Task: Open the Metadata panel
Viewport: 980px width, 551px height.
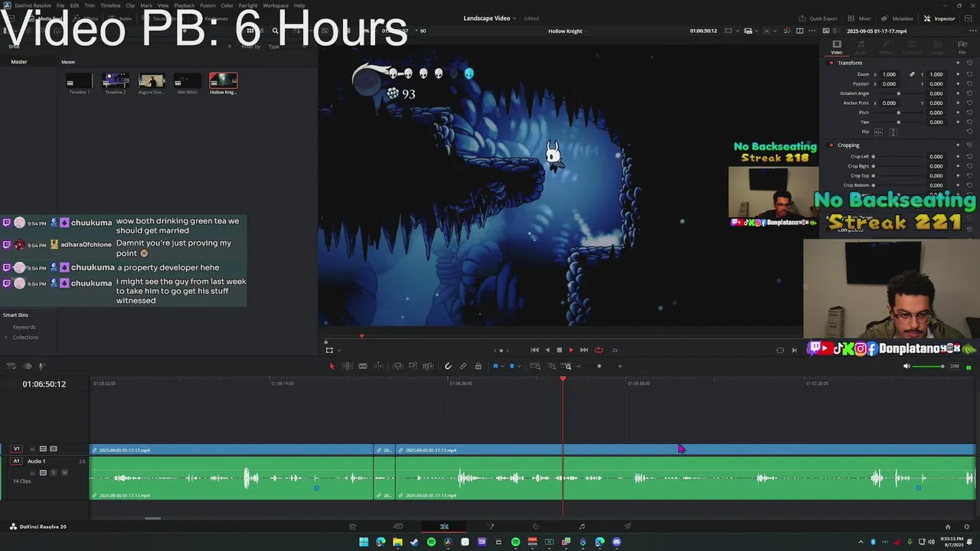Action: [897, 18]
